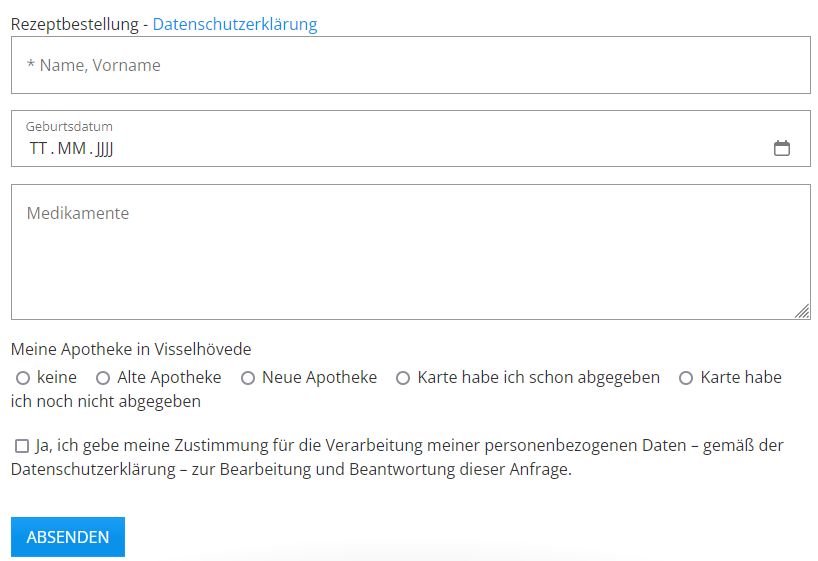The height and width of the screenshot is (561, 818).
Task: Select radio for card not yet submitted
Action: tap(686, 378)
